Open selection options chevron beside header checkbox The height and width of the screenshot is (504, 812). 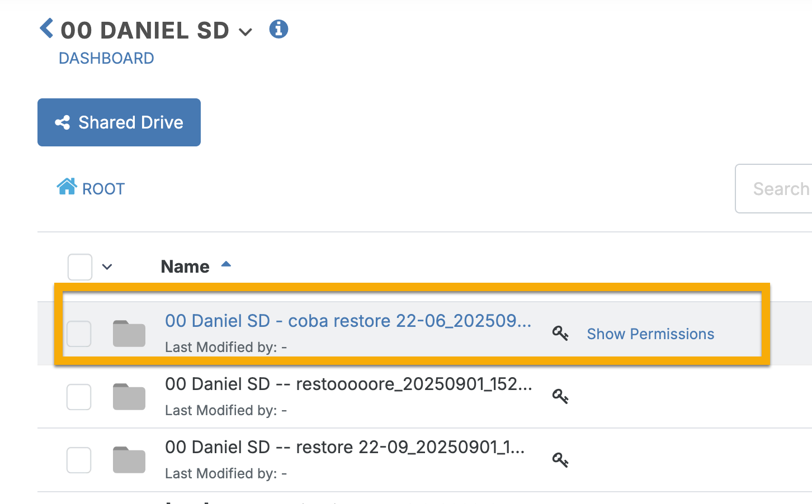point(107,267)
